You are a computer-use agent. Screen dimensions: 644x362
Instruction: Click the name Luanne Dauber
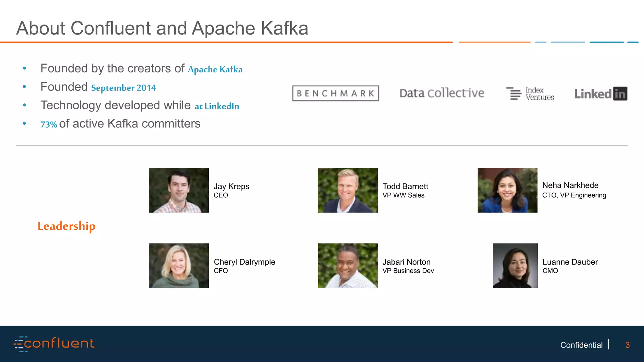click(x=570, y=262)
